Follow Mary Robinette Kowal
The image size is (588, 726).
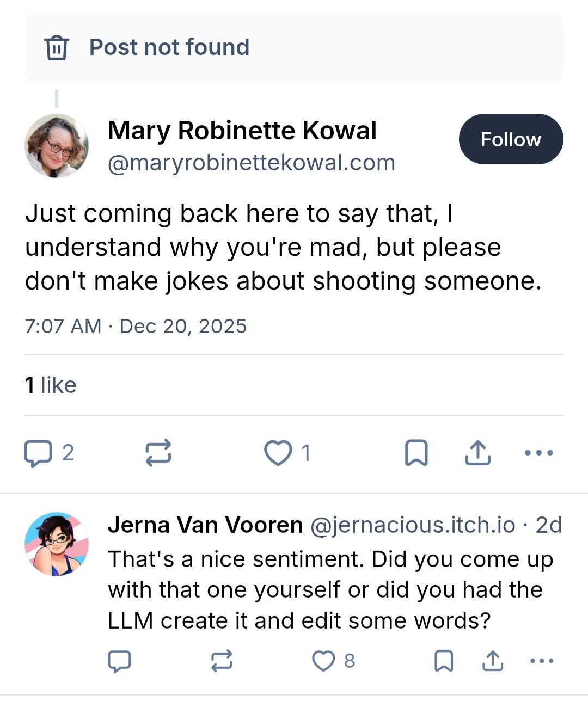point(511,139)
